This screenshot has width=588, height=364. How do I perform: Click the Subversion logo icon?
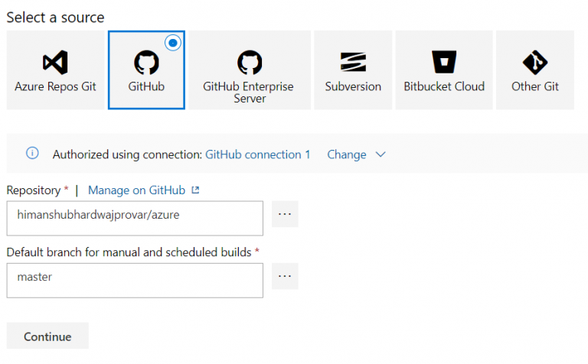pos(353,62)
